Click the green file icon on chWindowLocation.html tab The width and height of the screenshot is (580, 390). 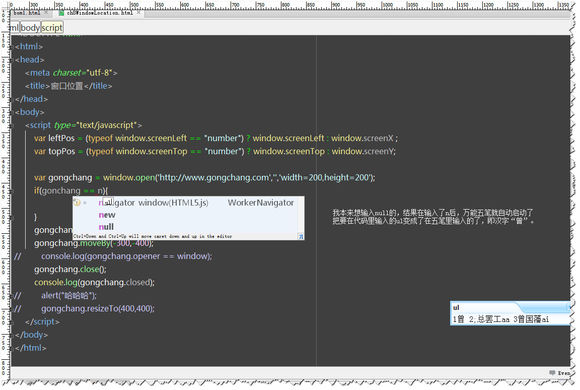point(61,13)
